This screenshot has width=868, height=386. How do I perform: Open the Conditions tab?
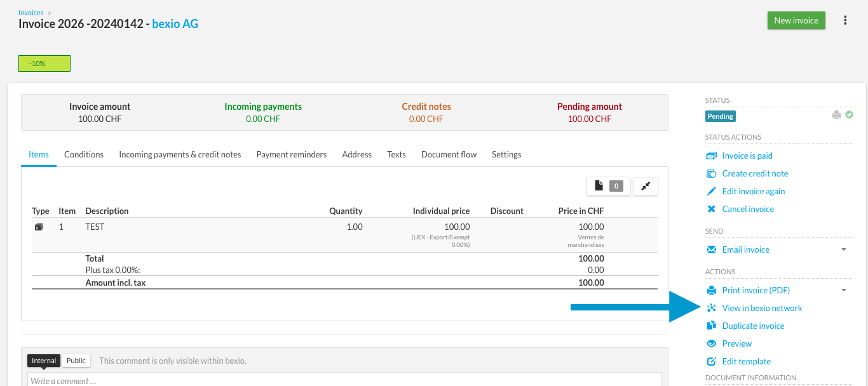(x=84, y=154)
